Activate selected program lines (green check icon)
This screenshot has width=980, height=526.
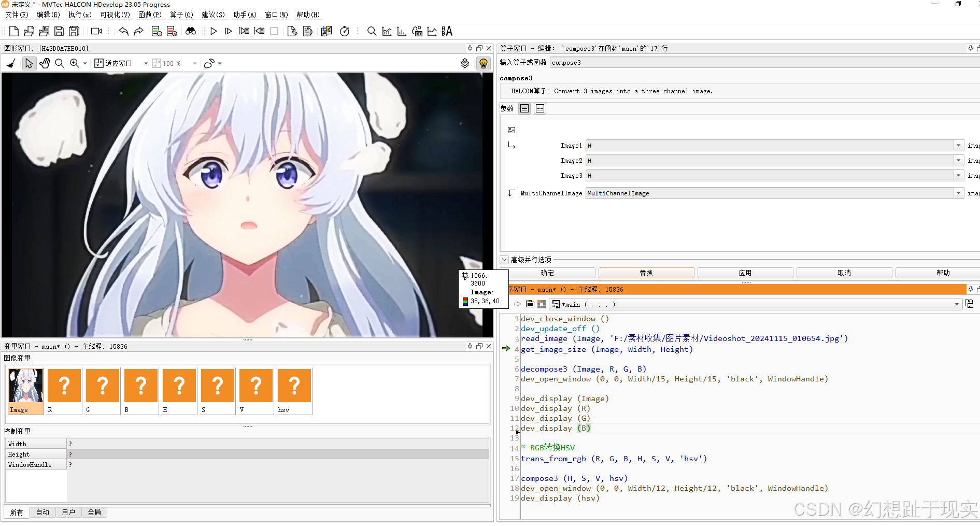coord(157,31)
